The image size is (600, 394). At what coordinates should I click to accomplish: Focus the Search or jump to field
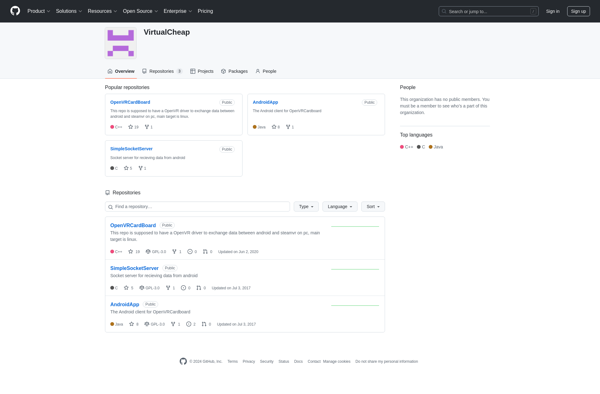(x=488, y=11)
